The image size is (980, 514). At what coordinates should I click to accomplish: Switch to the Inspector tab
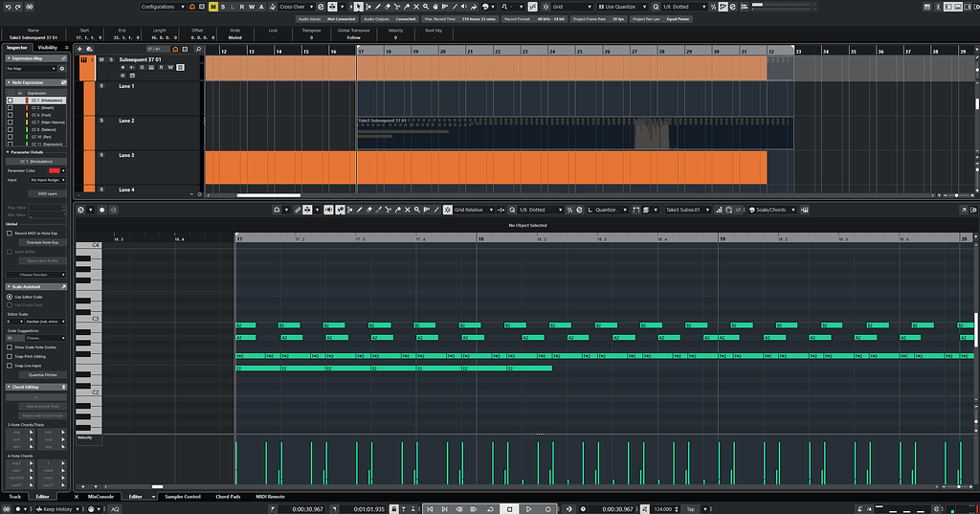tap(17, 48)
